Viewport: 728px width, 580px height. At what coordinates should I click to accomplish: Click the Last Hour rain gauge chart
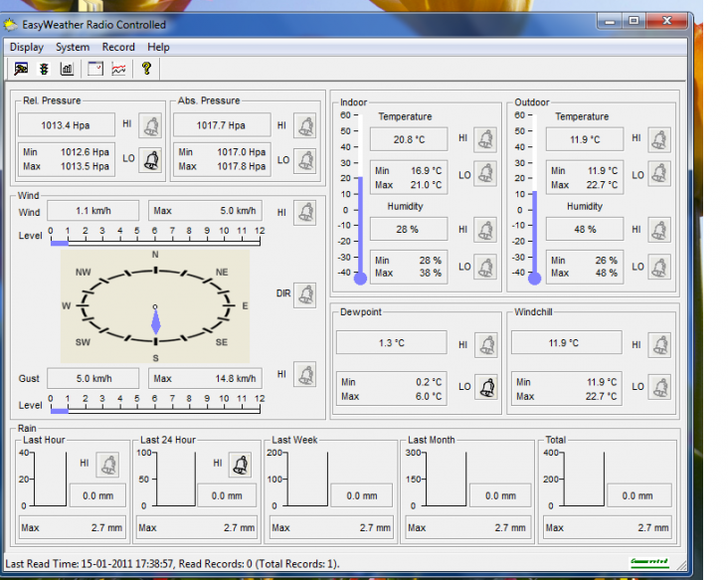click(44, 479)
